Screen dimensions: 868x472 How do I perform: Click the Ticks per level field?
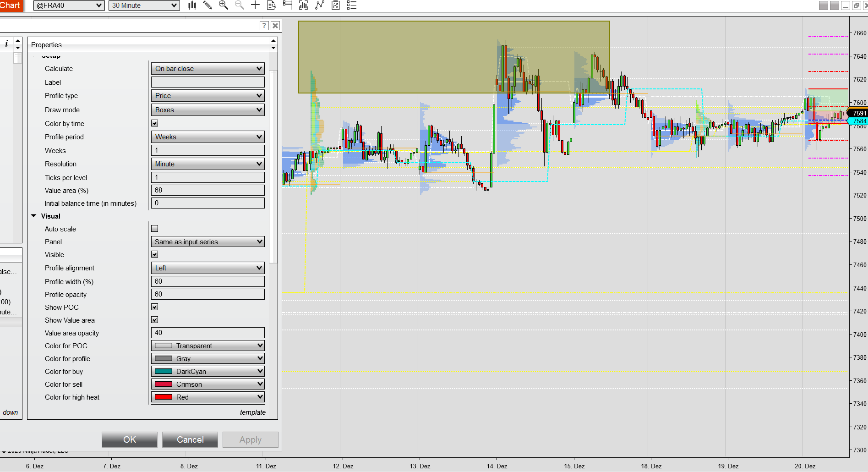point(208,177)
